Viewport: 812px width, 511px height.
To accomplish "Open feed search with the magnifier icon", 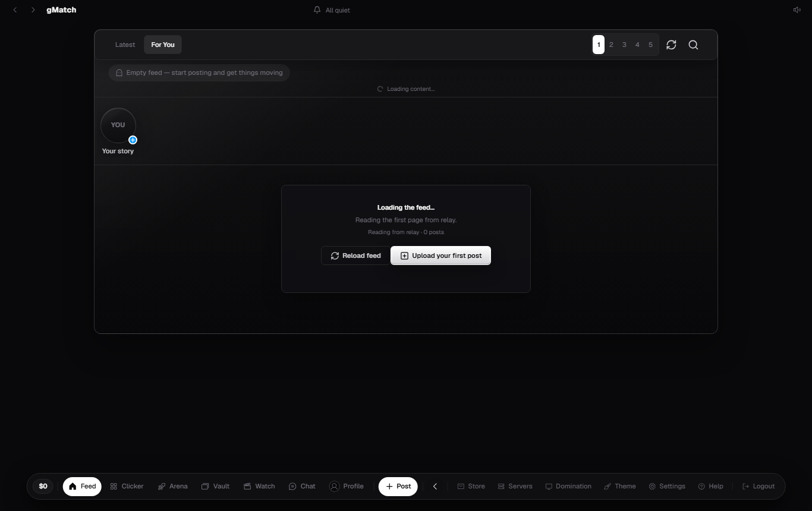I will [693, 45].
